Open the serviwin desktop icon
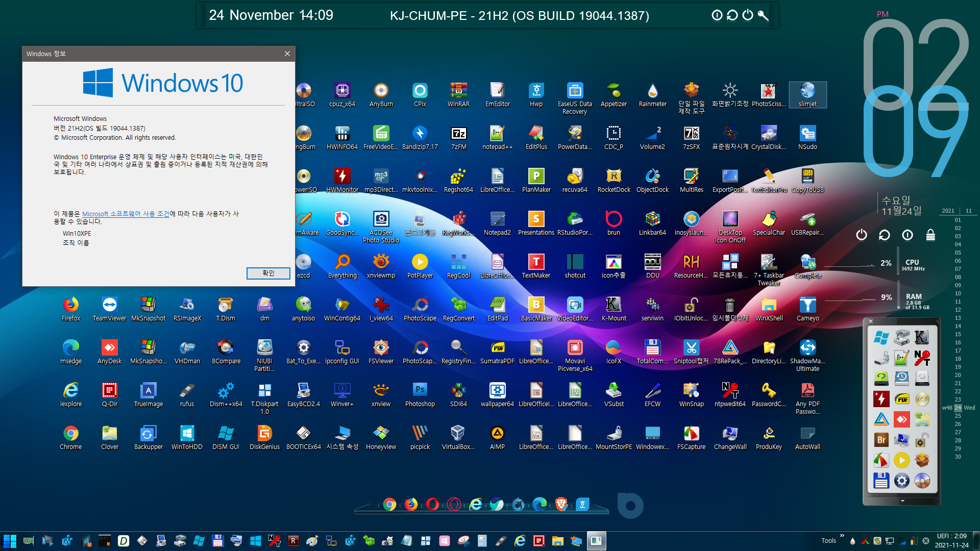Image resolution: width=980 pixels, height=551 pixels. 652,309
